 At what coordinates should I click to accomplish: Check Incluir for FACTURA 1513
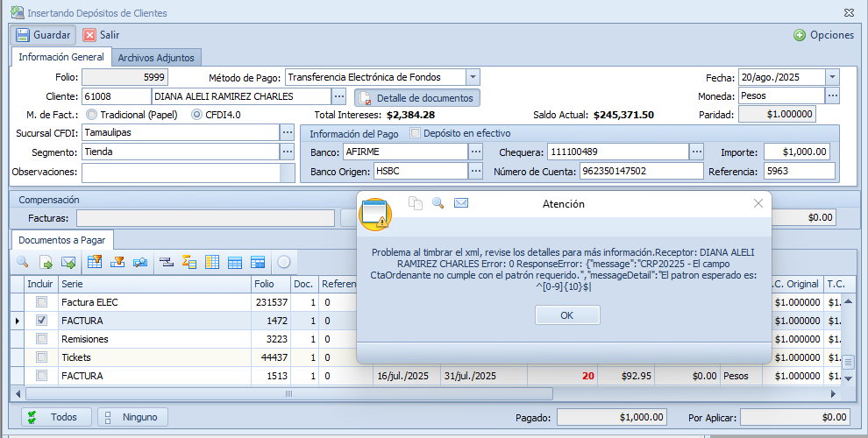[41, 375]
